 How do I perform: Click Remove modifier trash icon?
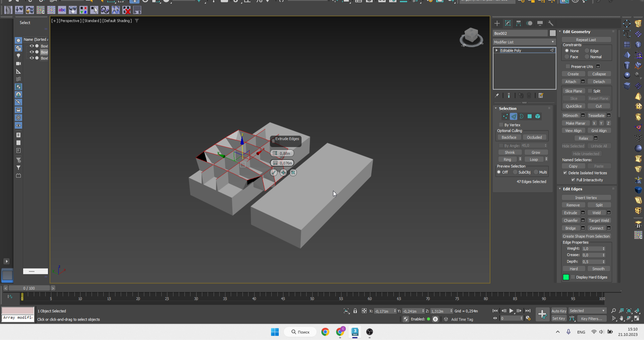click(529, 96)
